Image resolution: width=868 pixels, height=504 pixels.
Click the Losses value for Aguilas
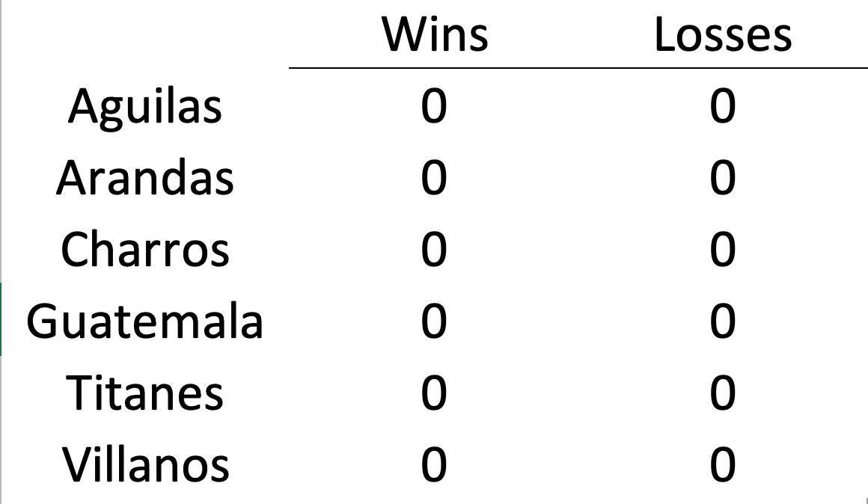click(x=723, y=106)
